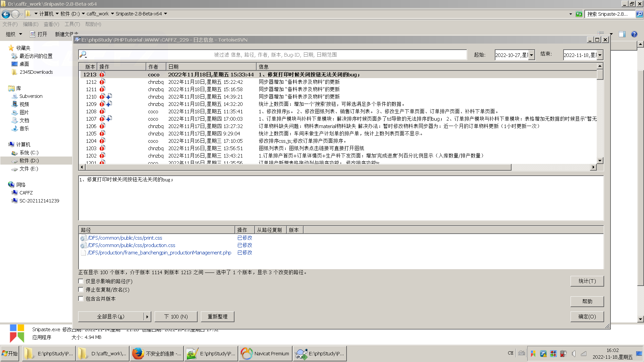Click the 统计(T) button
The height and width of the screenshot is (362, 644).
pyautogui.click(x=587, y=281)
